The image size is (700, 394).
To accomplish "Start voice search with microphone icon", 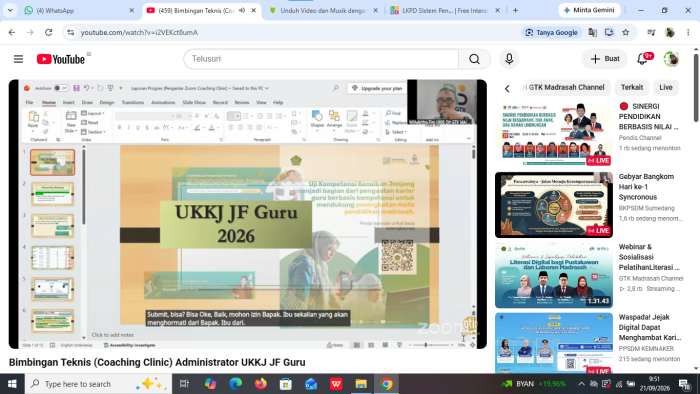I will pos(509,59).
